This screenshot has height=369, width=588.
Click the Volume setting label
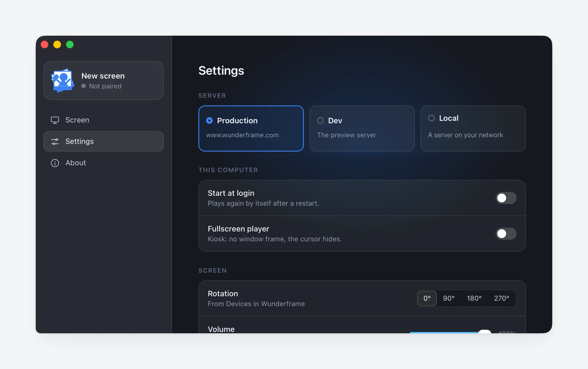[221, 329]
